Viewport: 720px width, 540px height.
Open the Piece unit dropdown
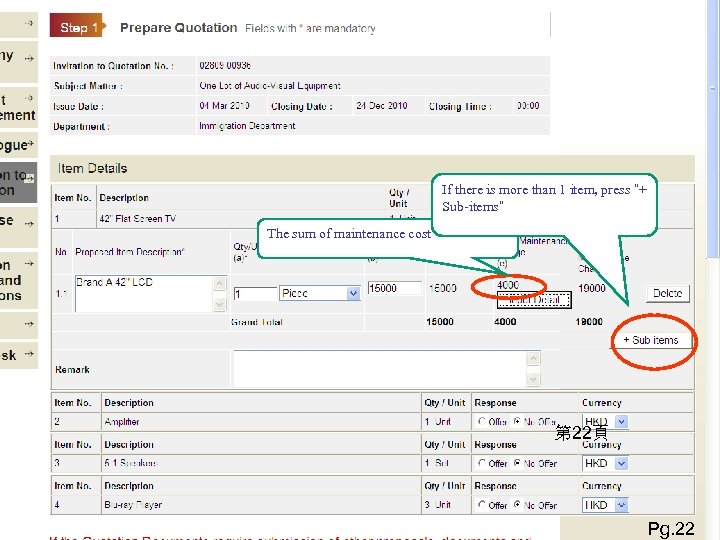click(x=353, y=293)
